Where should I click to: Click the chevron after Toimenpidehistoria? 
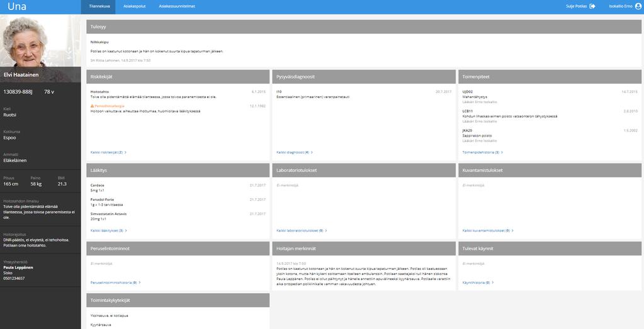click(502, 152)
